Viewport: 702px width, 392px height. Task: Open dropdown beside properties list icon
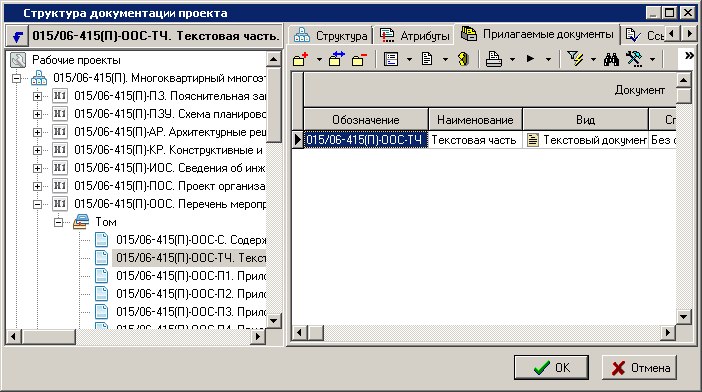(409, 59)
